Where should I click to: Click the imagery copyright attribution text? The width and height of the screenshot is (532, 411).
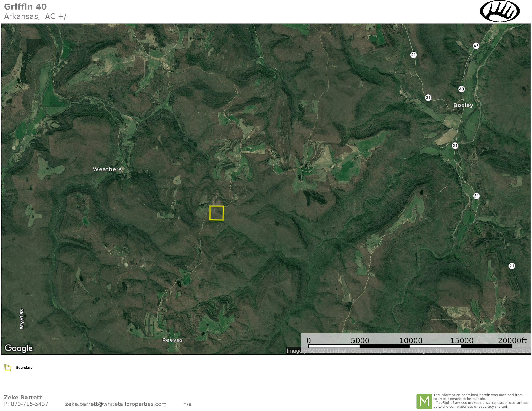408,351
